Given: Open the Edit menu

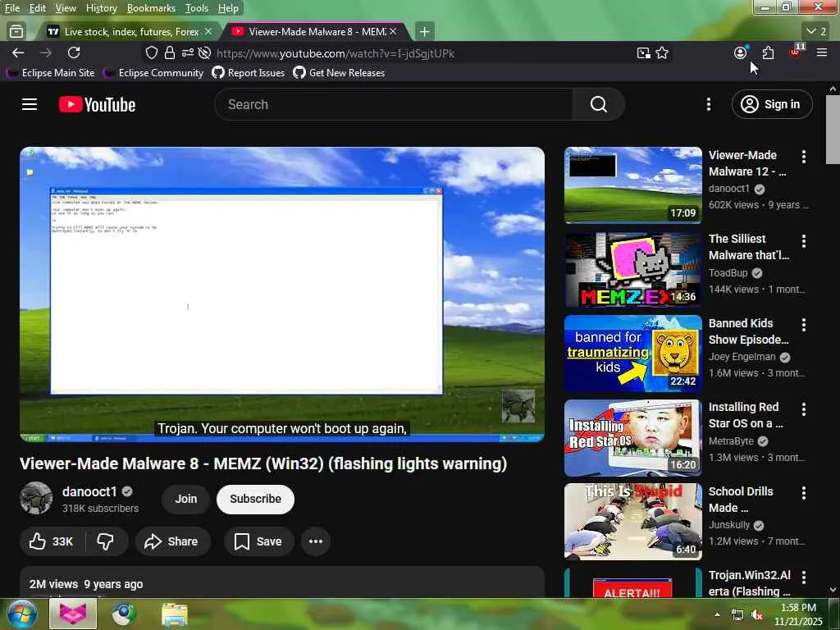Looking at the screenshot, I should (37, 8).
